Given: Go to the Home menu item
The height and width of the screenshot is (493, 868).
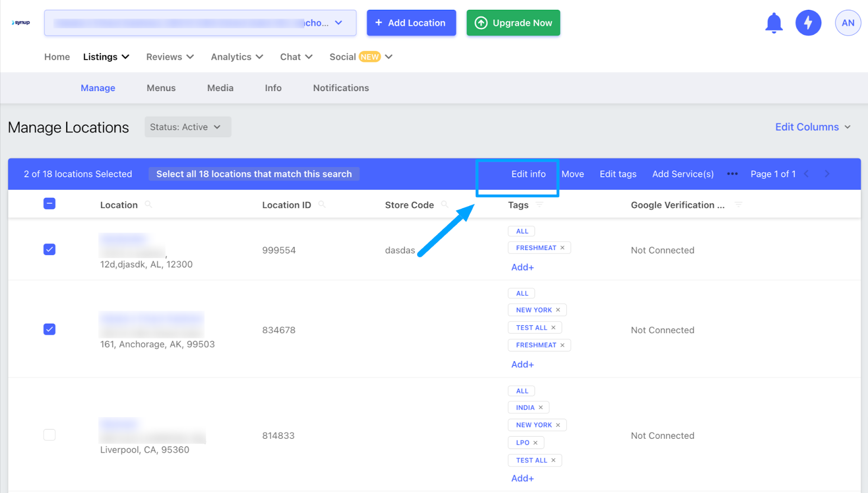Looking at the screenshot, I should (57, 57).
